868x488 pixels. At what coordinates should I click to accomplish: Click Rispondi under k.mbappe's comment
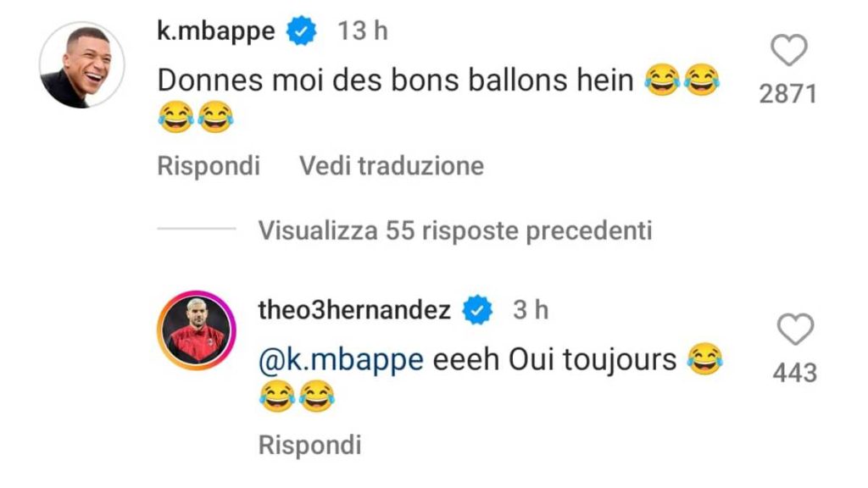[x=209, y=165]
